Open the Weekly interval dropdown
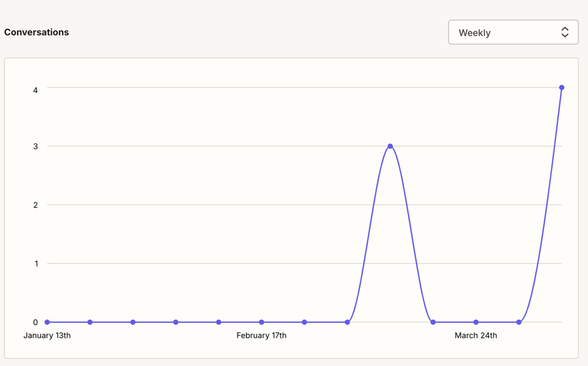The image size is (588, 366). pyautogui.click(x=512, y=33)
